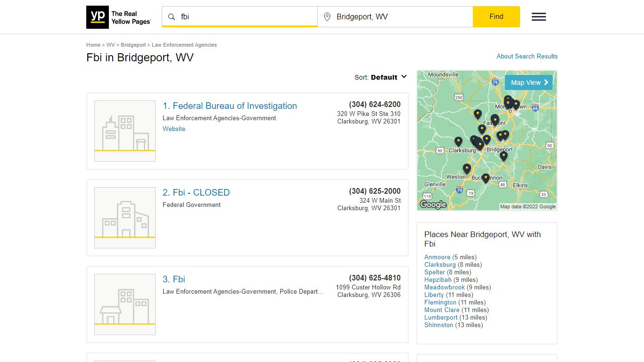Click Federal Bureau of Investigation building thumbnail
Screen dimensions: 644x362
coord(125,131)
